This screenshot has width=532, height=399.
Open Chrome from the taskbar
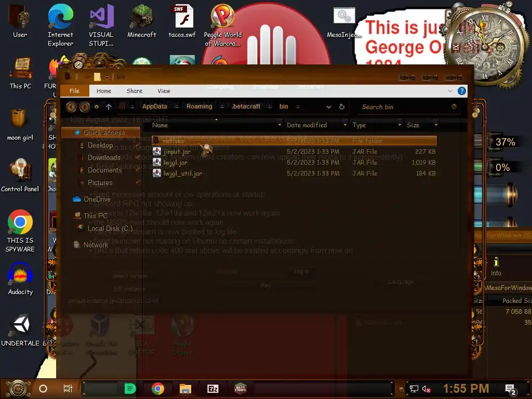[158, 389]
